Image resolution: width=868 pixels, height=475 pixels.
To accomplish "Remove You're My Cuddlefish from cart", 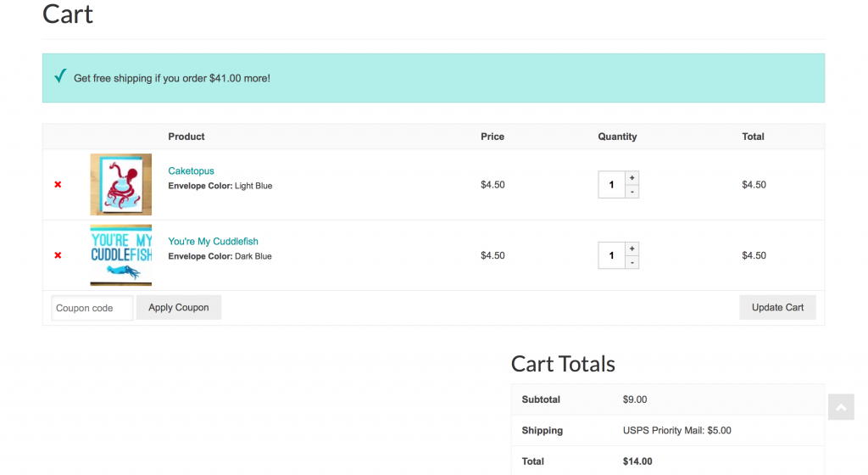I will (58, 255).
